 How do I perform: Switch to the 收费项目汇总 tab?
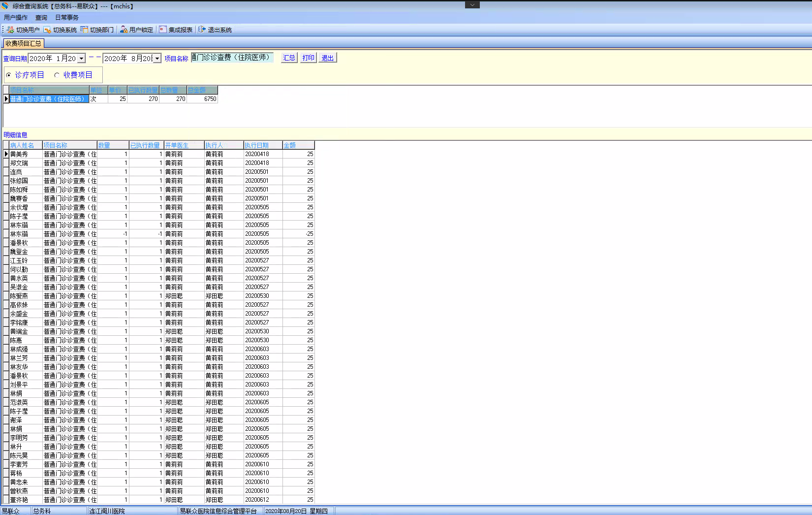[x=24, y=43]
